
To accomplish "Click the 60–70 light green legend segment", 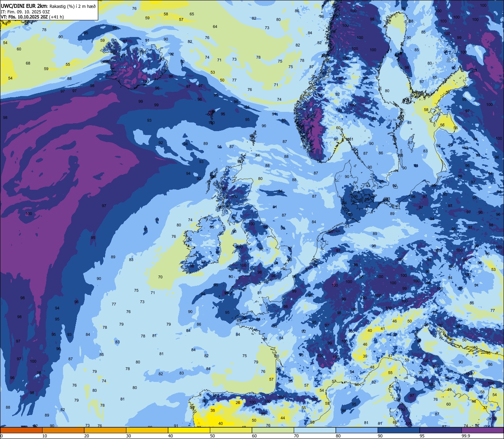I will point(273,430).
